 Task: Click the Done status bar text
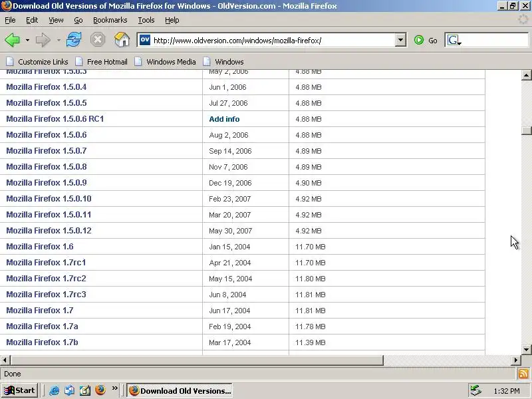[13, 374]
